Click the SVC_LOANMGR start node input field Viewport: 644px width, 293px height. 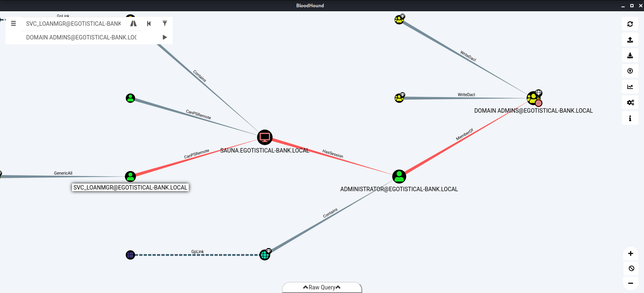pyautogui.click(x=74, y=24)
